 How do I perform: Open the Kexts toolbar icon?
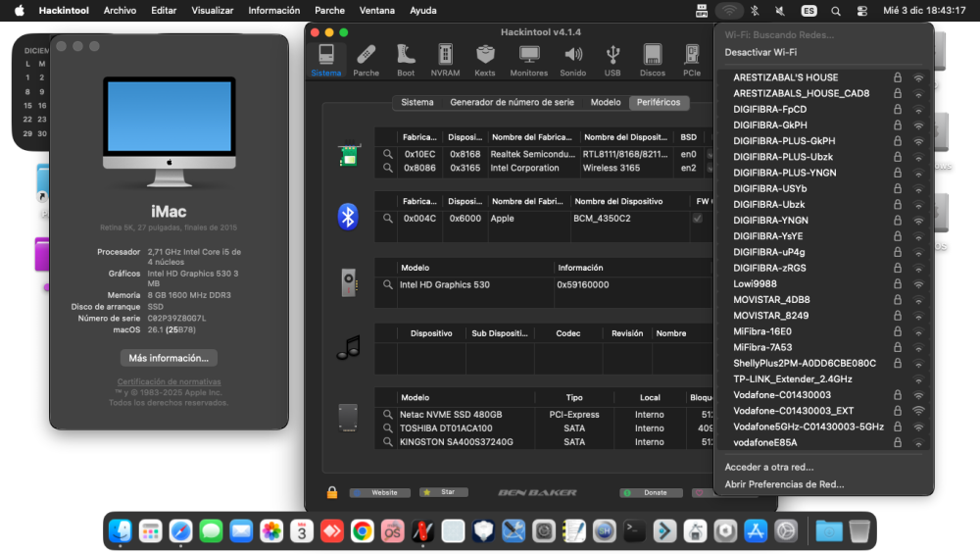pyautogui.click(x=485, y=60)
